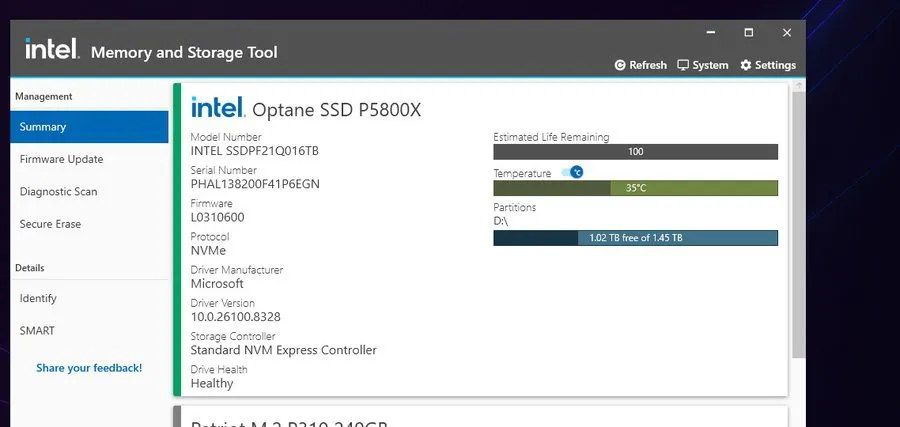Click the NVMe protocol value
Image resolution: width=900 pixels, height=427 pixels.
pos(208,251)
